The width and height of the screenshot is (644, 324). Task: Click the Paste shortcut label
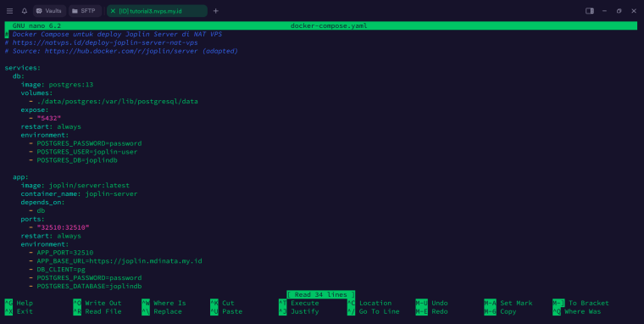[232, 311]
